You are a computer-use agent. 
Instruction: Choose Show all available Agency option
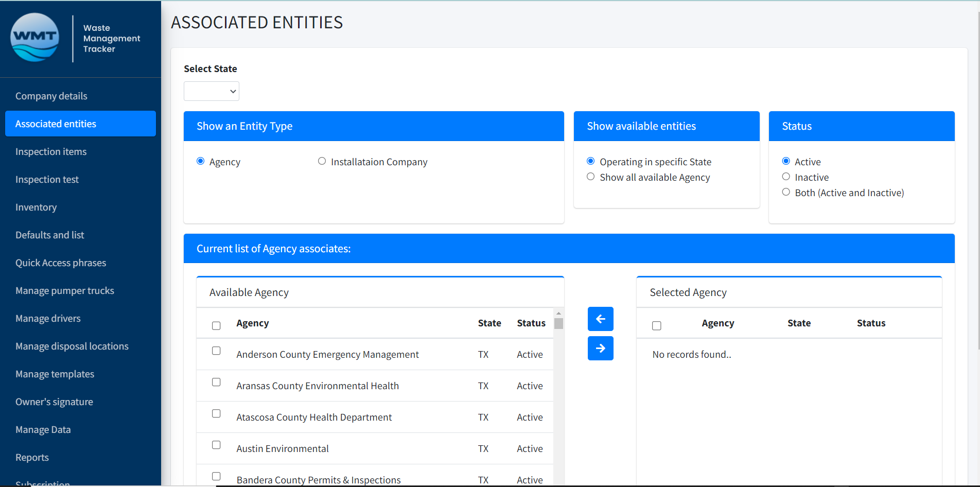(590, 177)
